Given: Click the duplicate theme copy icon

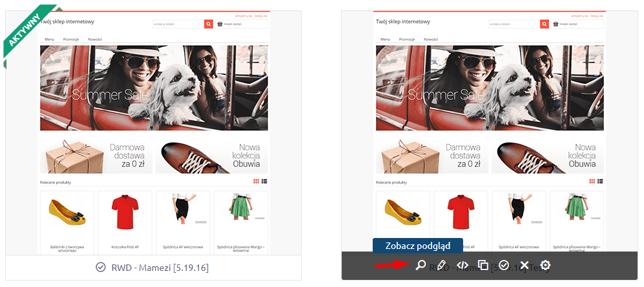Looking at the screenshot, I should 483,265.
